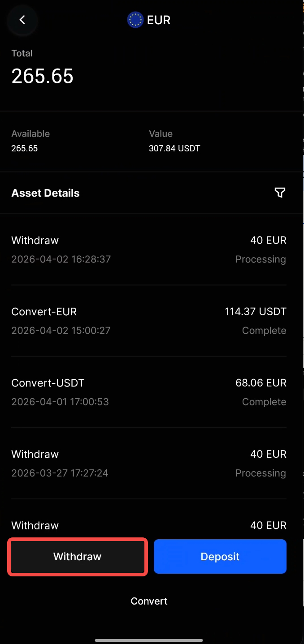Open the Asset Details filter icon

tap(280, 193)
